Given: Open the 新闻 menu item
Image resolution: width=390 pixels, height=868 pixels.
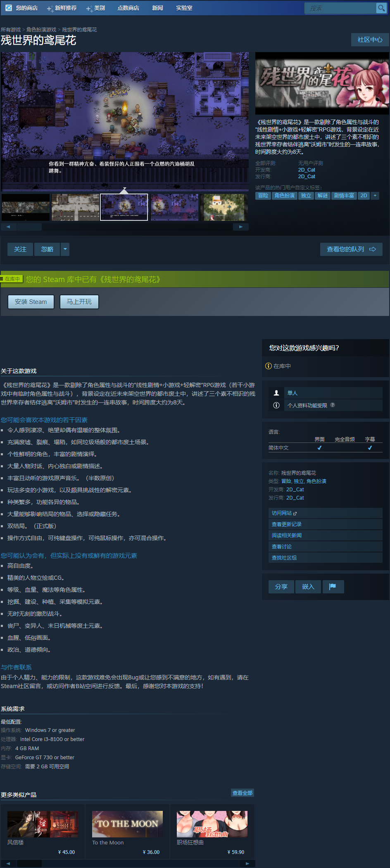Looking at the screenshot, I should [157, 8].
